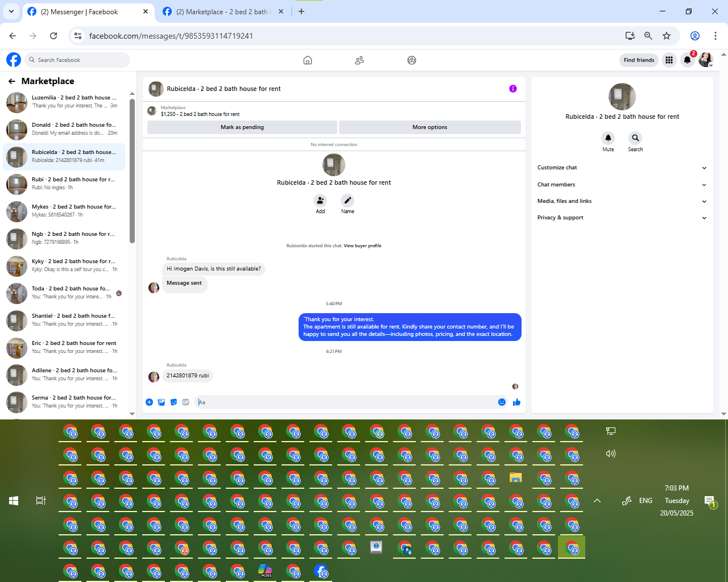Search in conversation magnifier icon

(635, 138)
